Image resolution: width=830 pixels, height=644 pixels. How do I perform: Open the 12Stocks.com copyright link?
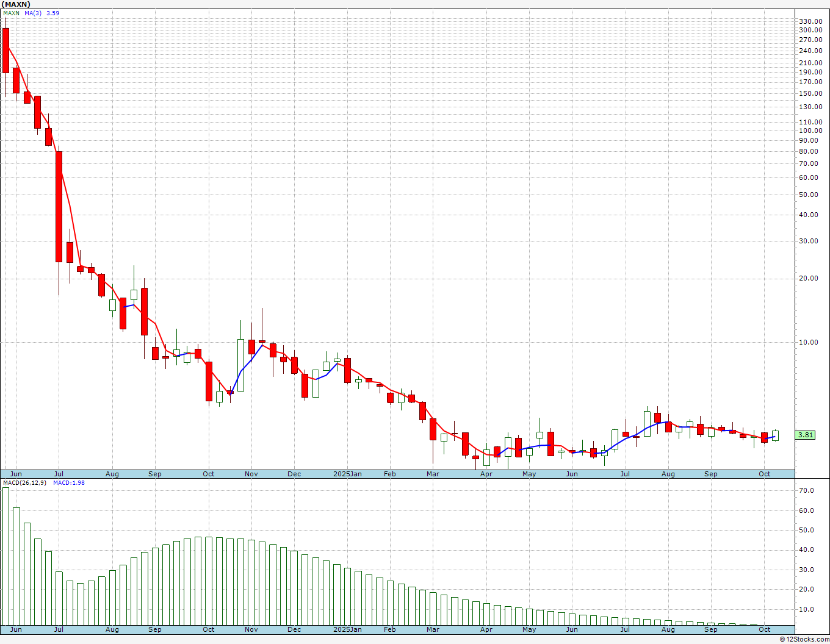point(804,639)
